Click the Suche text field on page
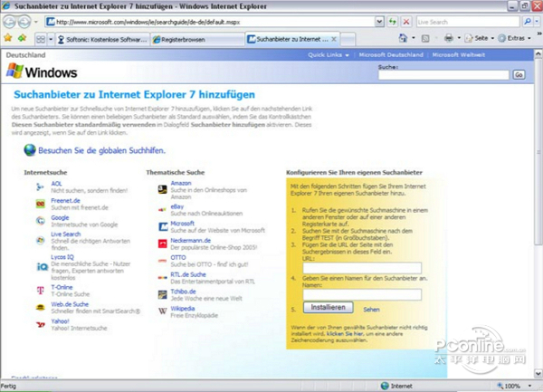 [443, 75]
